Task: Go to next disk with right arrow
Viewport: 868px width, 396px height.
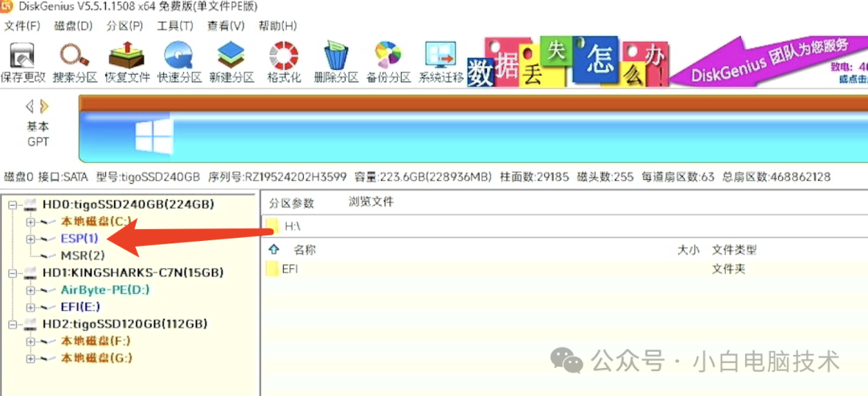Action: [45, 106]
